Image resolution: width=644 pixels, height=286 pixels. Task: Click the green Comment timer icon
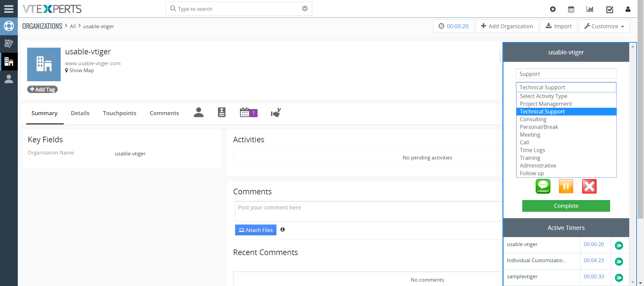tap(543, 186)
